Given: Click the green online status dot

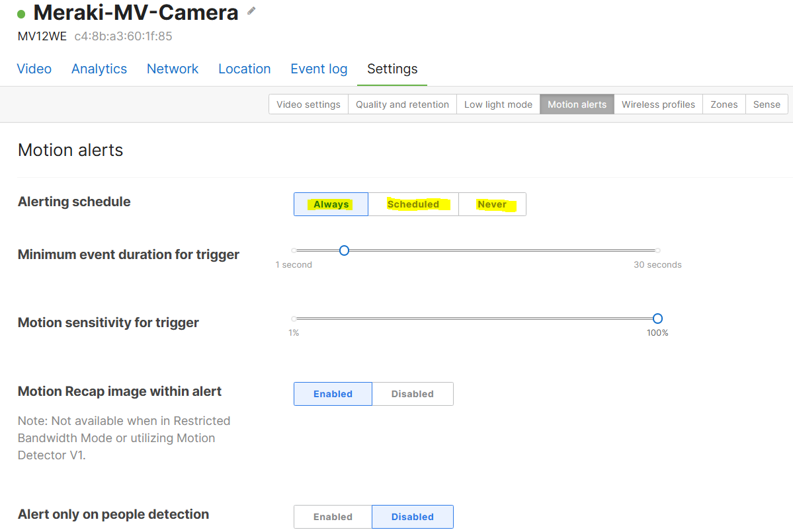Looking at the screenshot, I should [21, 14].
